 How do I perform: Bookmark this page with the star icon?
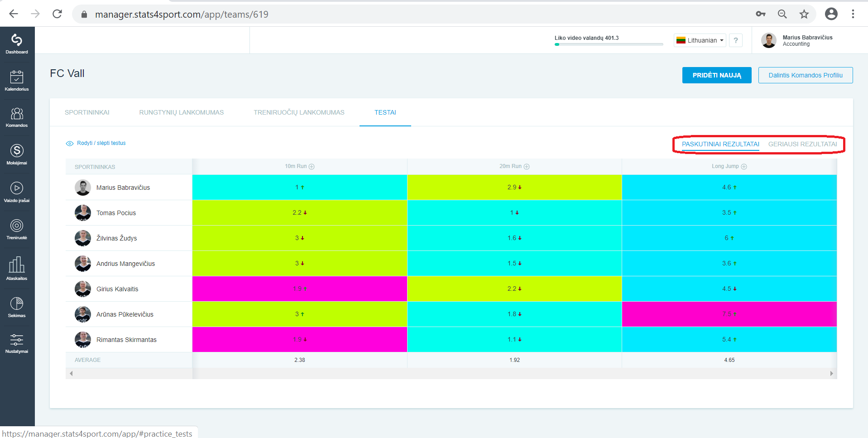(x=804, y=14)
